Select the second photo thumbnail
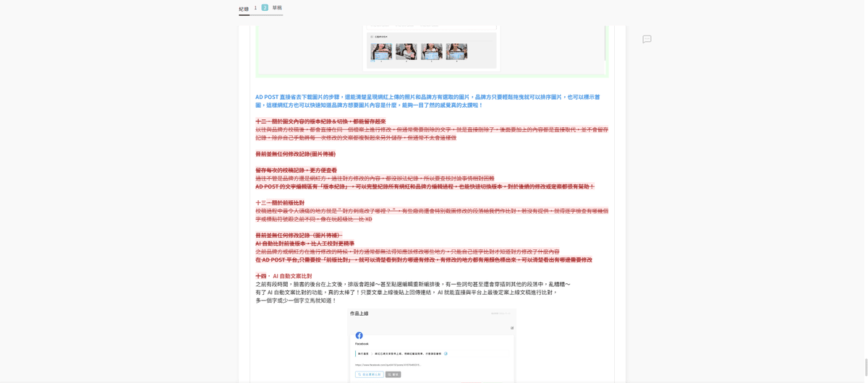This screenshot has width=868, height=383. [406, 51]
